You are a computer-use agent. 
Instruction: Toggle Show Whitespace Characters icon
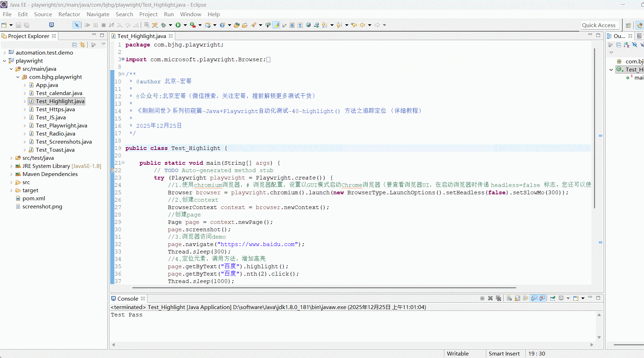coord(300,25)
